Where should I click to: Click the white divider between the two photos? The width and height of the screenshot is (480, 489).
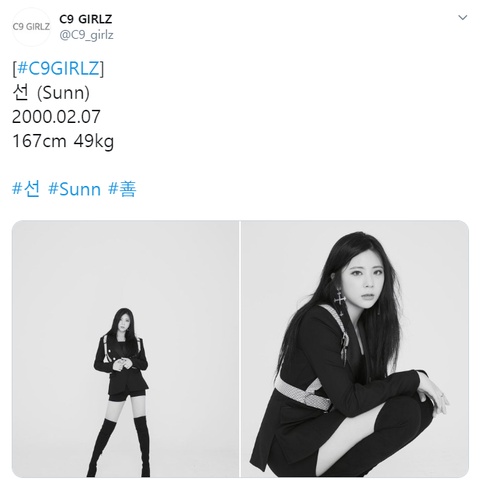[240, 349]
